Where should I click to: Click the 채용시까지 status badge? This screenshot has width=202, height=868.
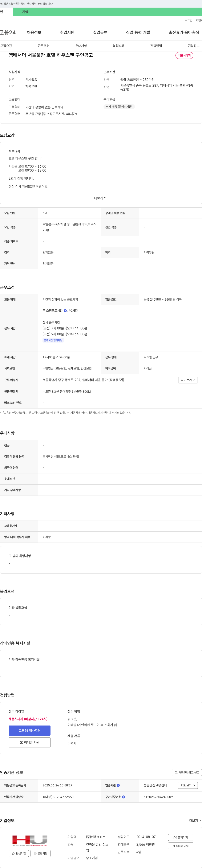pyautogui.click(x=184, y=55)
